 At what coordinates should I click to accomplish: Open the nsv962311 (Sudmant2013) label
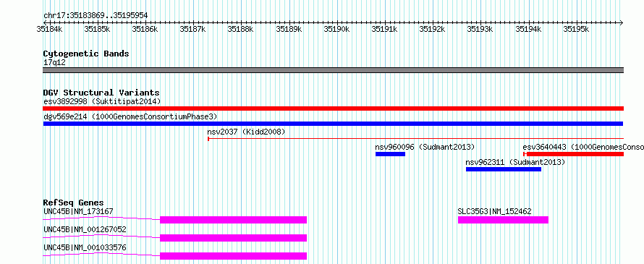(515, 162)
